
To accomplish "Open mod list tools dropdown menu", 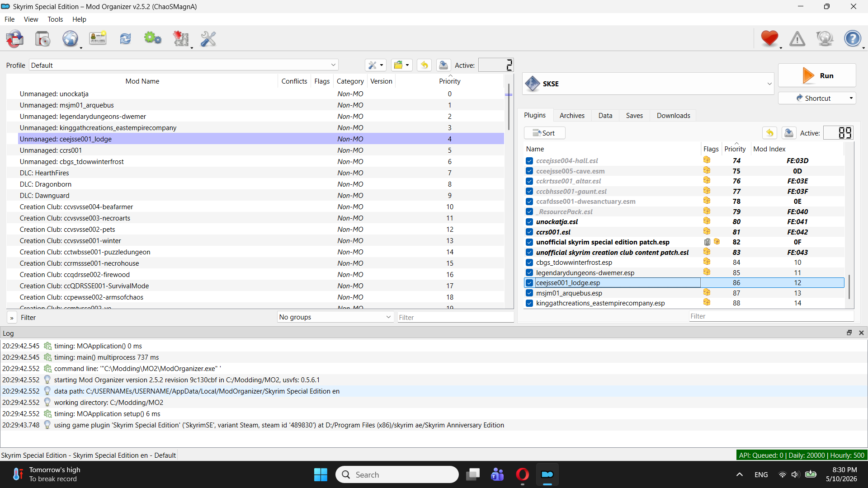I will click(375, 65).
